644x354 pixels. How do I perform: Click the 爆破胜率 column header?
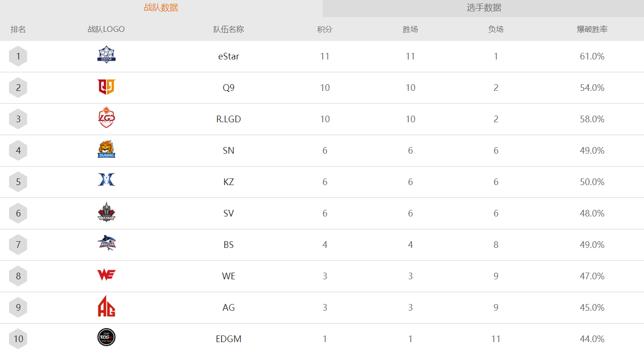click(592, 29)
